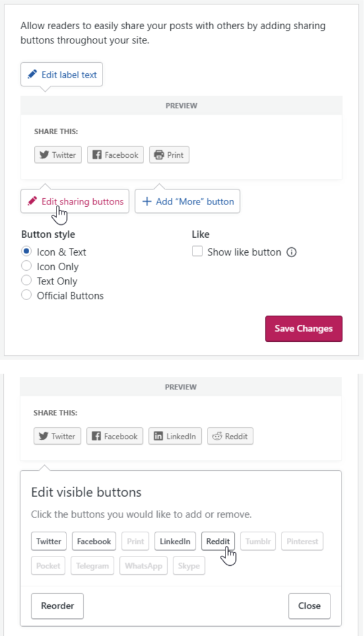The height and width of the screenshot is (636, 364).
Task: Enable the Show like button checkbox
Action: (x=197, y=252)
